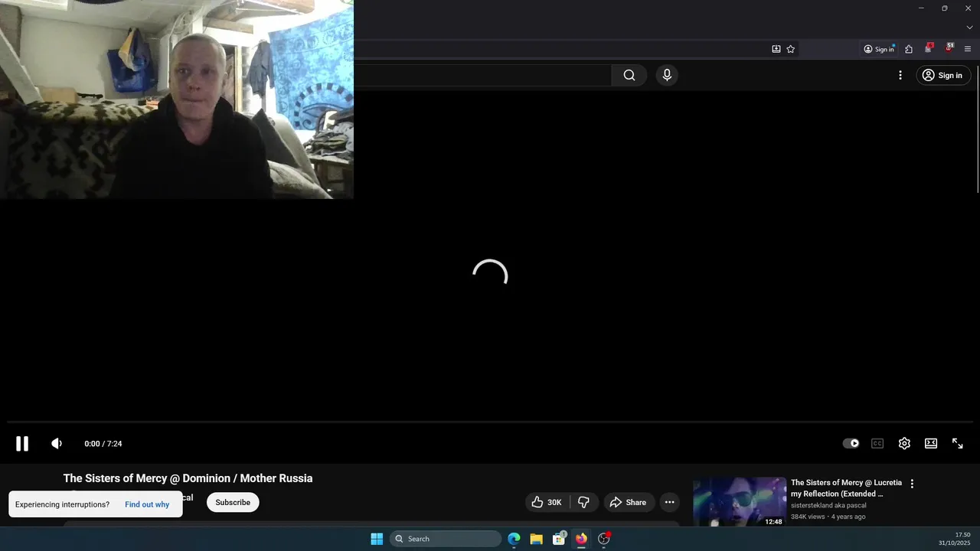Open File Explorer from taskbar
This screenshot has width=980, height=551.
(x=536, y=539)
